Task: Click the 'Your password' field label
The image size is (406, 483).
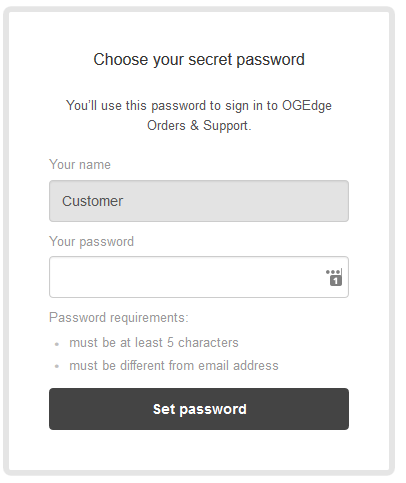Action: (91, 242)
